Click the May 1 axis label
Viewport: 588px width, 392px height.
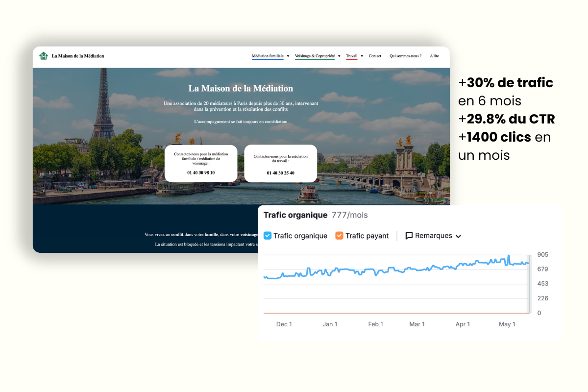point(507,324)
